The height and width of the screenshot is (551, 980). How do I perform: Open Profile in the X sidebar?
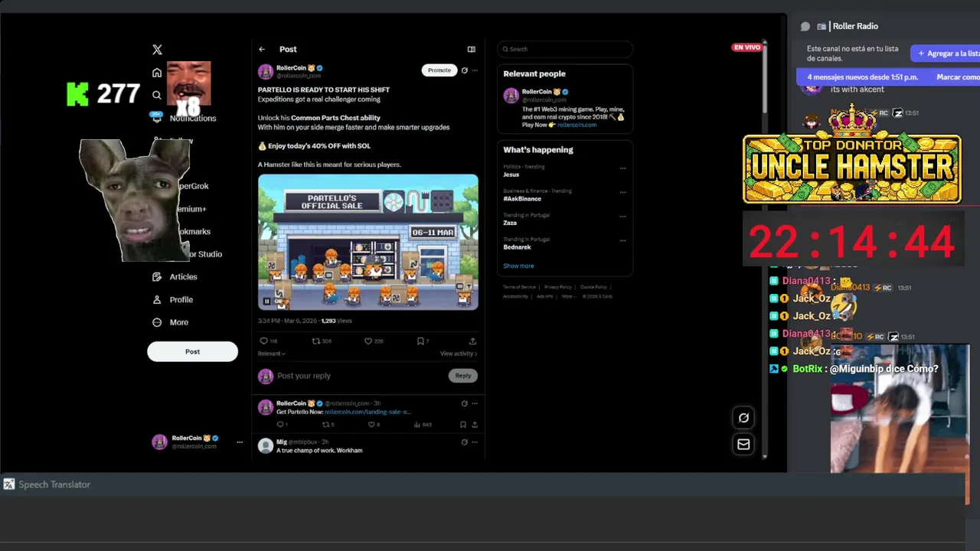[172, 300]
